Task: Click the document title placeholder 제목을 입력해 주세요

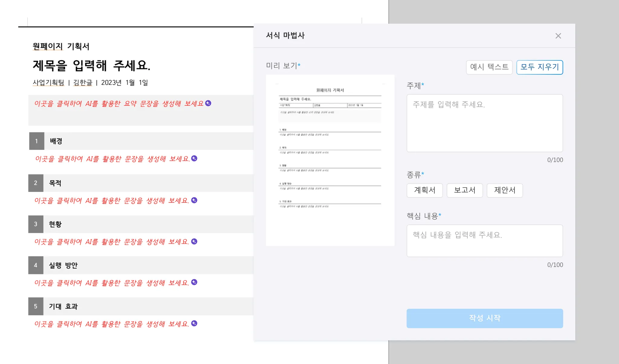Action: pos(91,66)
